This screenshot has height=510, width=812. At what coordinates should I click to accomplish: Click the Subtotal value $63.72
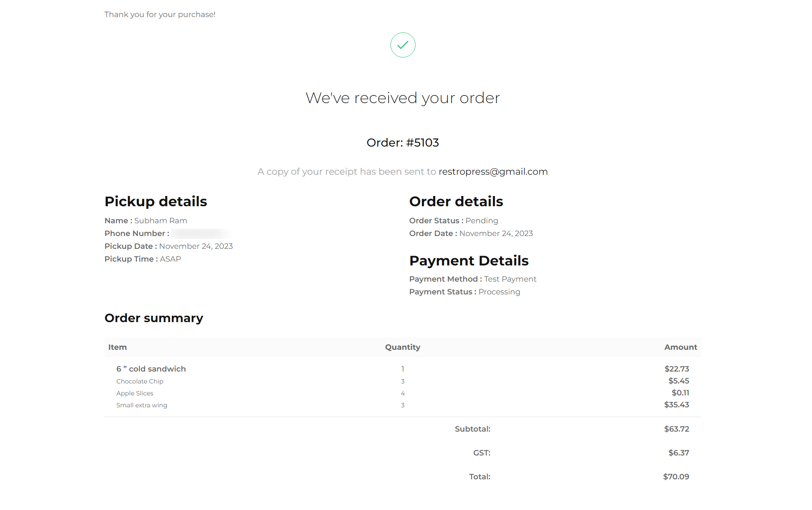[676, 429]
